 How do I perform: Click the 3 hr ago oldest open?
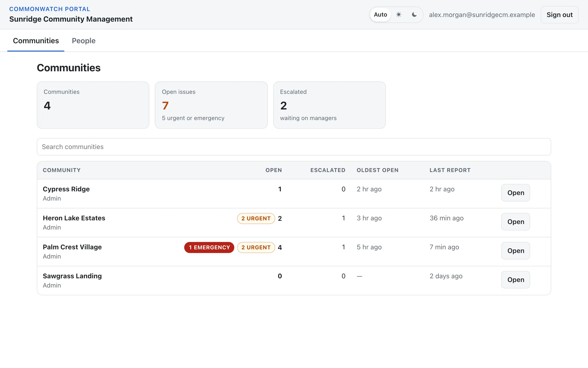coord(369,218)
